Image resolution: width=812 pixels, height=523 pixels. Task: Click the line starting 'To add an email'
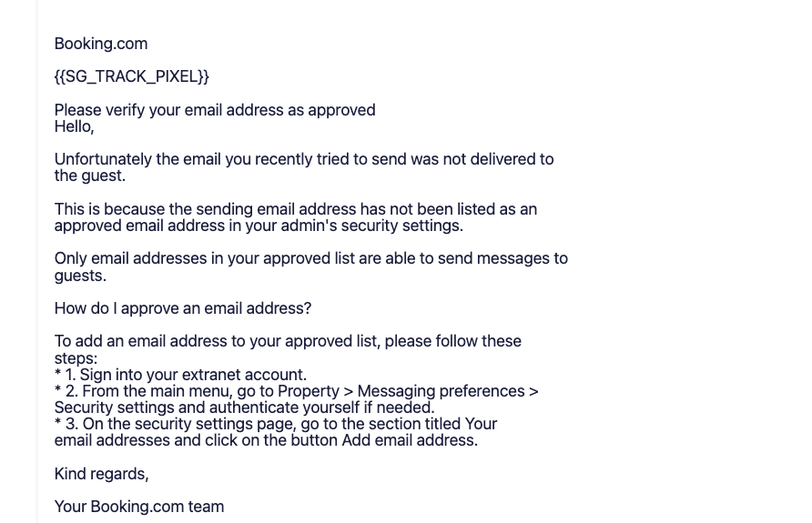coord(288,341)
